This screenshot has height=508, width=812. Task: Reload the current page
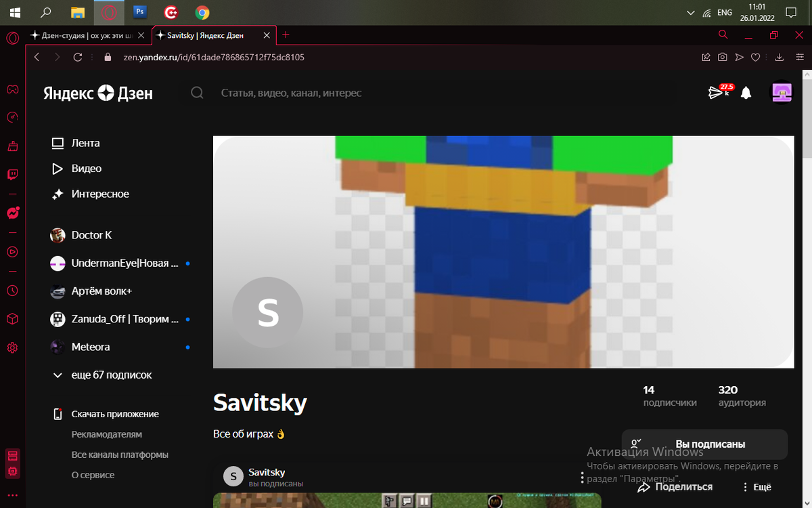coord(78,58)
